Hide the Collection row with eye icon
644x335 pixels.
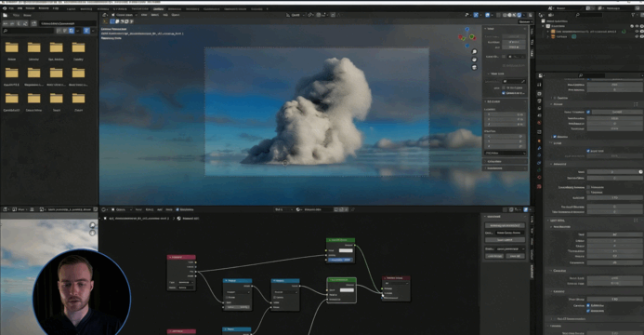tap(637, 26)
